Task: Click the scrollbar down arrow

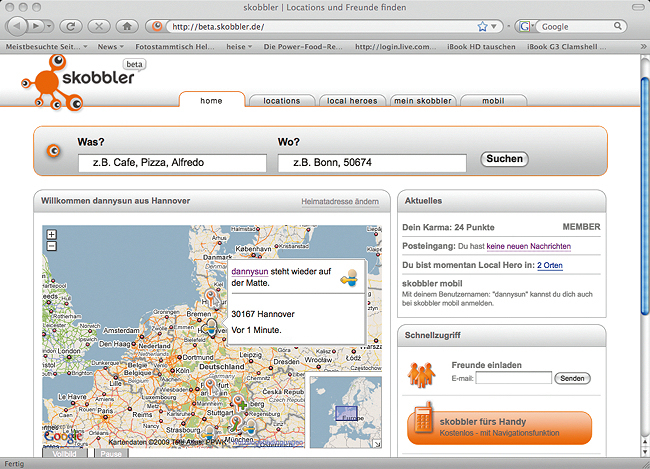Action: (645, 452)
